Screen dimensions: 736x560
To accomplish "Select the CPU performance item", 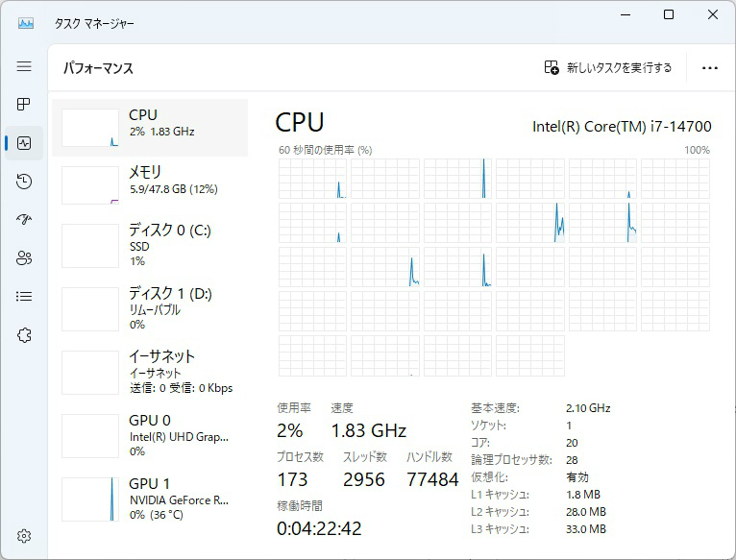I will (x=149, y=127).
